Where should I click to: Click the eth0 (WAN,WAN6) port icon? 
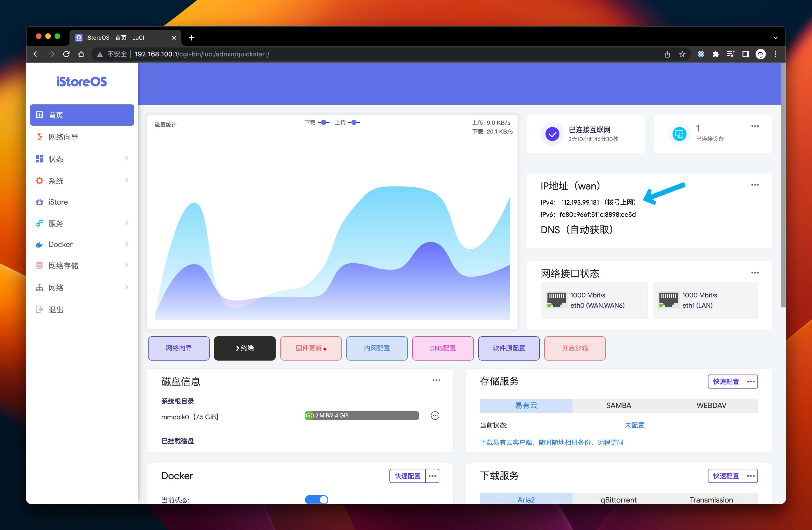pyautogui.click(x=556, y=300)
